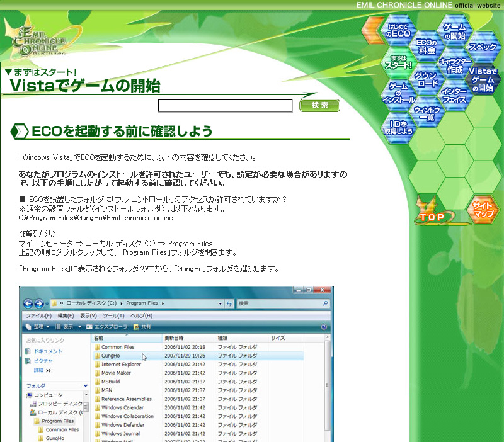This screenshot has height=442, width=504.
Task: Click the orange left-arrow hexagon
Action: [x=373, y=30]
